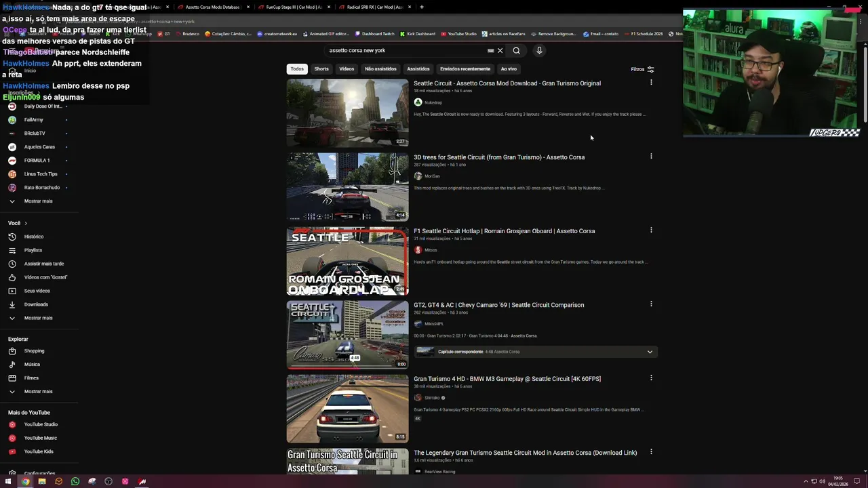Open the Romain Grosjean onboard lap thumbnail

(x=347, y=261)
